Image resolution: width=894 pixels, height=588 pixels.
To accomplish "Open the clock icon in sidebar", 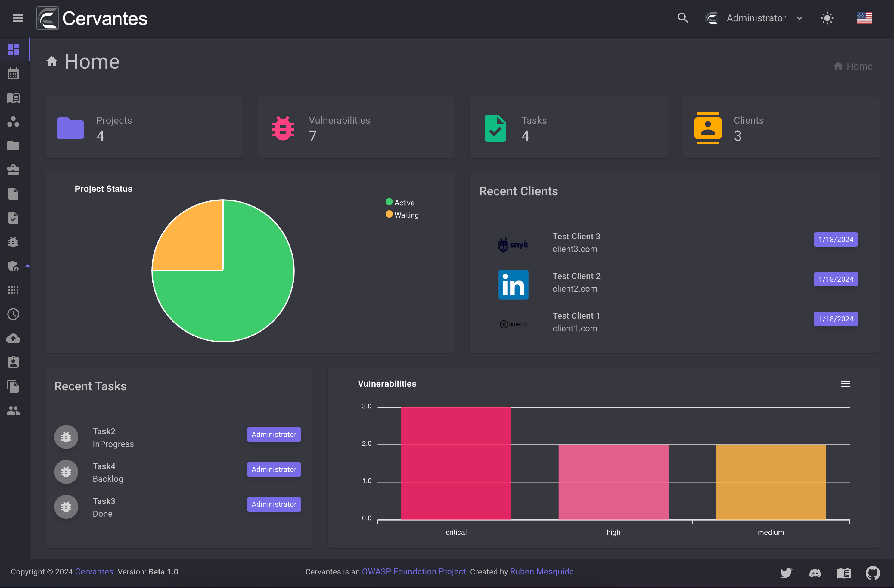I will point(13,314).
